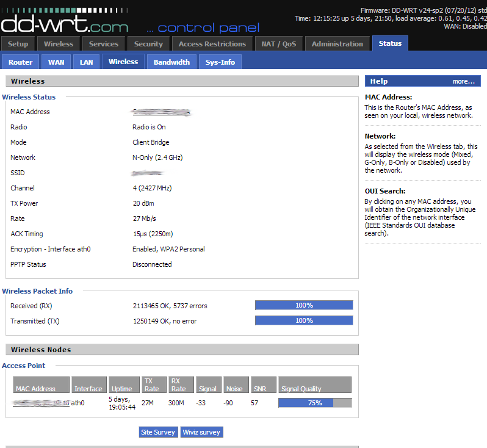The image size is (487, 448).
Task: Click the Site Survey button
Action: [x=158, y=432]
